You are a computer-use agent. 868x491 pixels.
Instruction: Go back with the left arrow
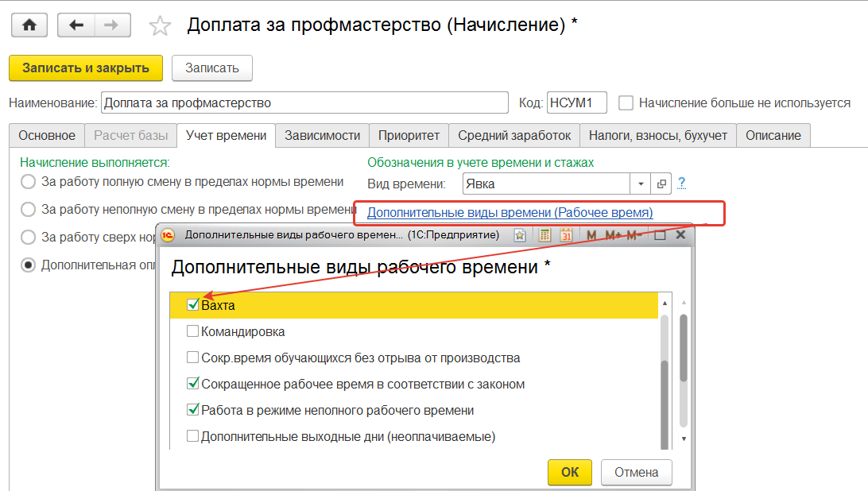(77, 25)
